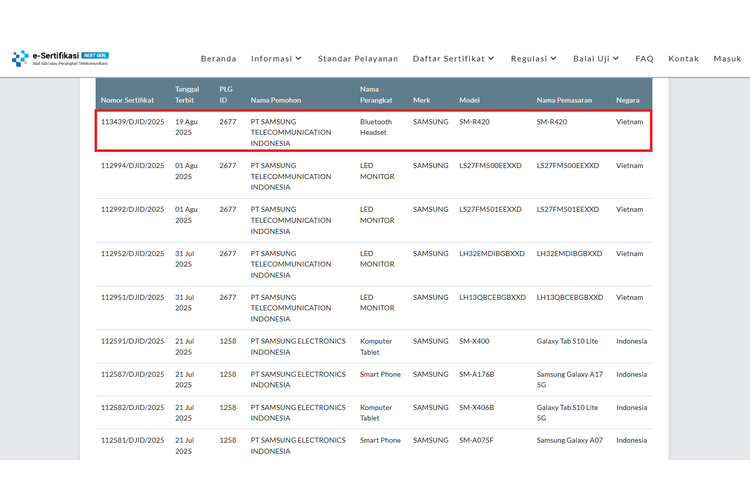Click the PLG ID column header
This screenshot has width=750, height=500.
[x=226, y=95]
